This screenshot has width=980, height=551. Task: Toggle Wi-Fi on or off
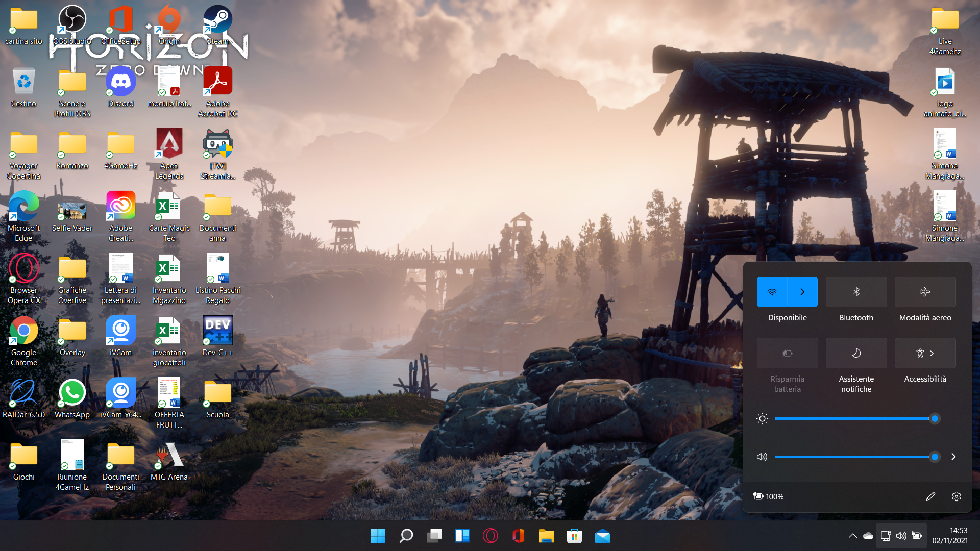coord(772,292)
